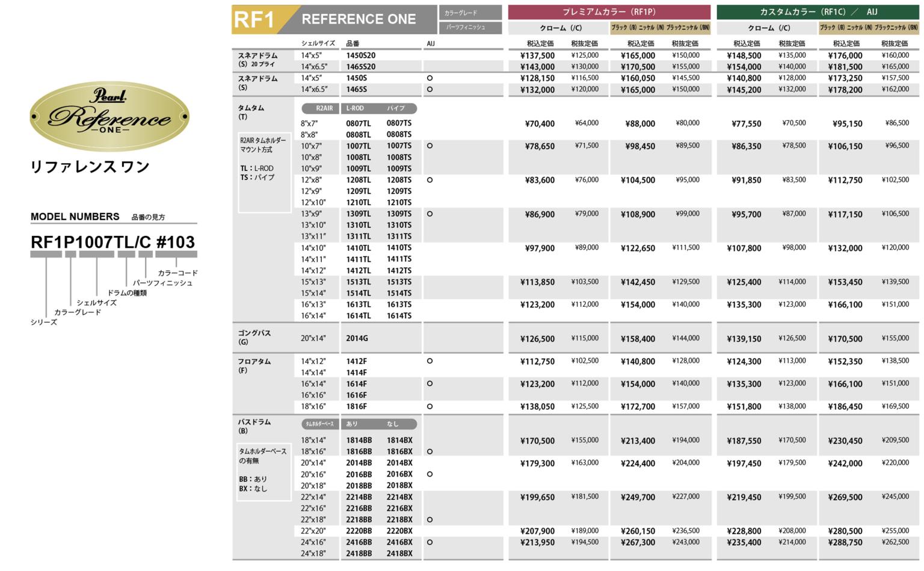
Task: Click the タムタム (T) category label
Action: pos(251,112)
